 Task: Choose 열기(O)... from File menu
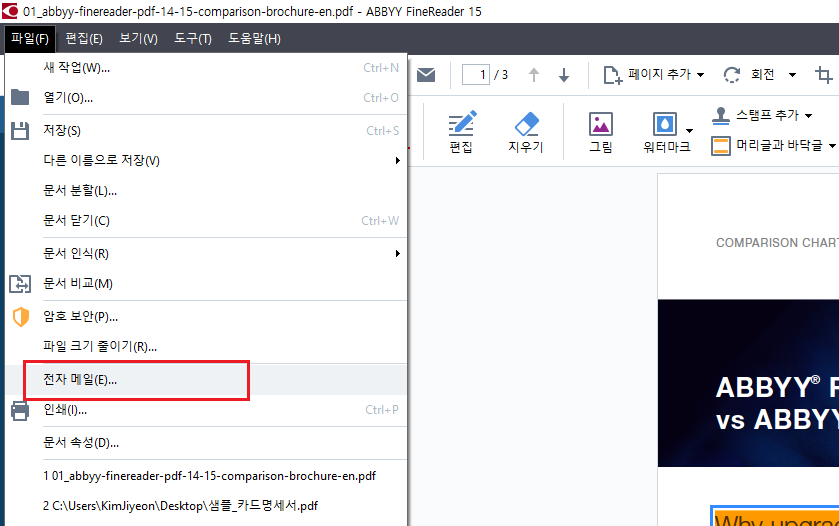pyautogui.click(x=206, y=98)
